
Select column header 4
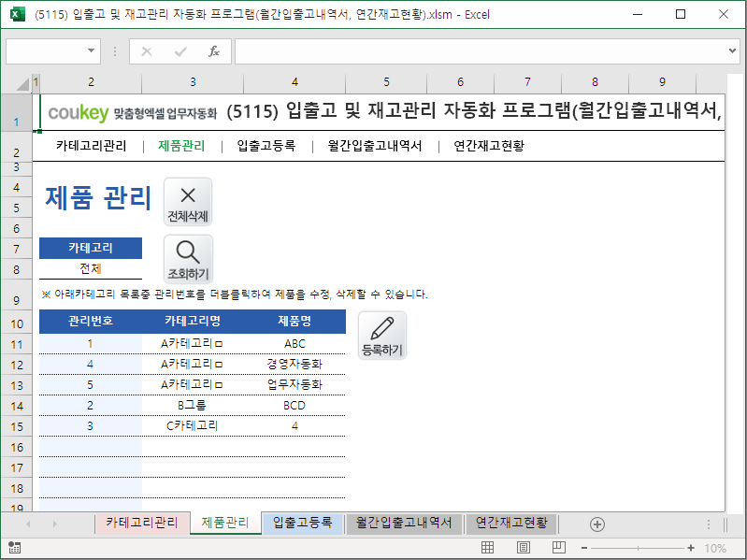(294, 82)
